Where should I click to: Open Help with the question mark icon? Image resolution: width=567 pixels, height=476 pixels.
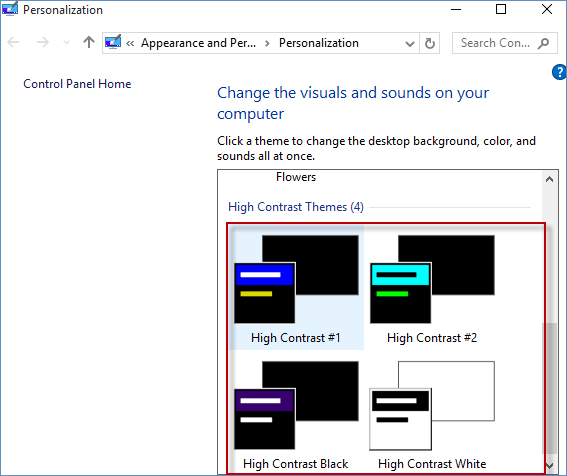click(x=559, y=72)
